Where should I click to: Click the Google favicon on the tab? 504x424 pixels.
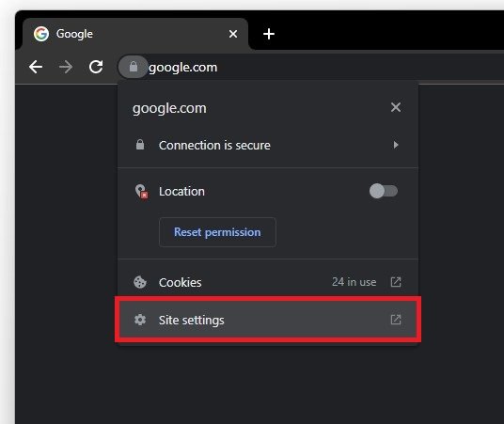(41, 34)
